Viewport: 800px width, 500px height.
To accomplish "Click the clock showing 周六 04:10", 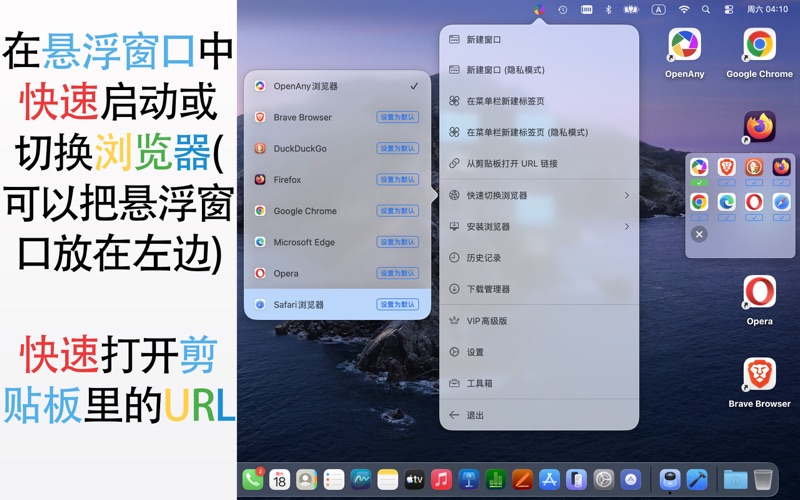I will click(x=767, y=9).
